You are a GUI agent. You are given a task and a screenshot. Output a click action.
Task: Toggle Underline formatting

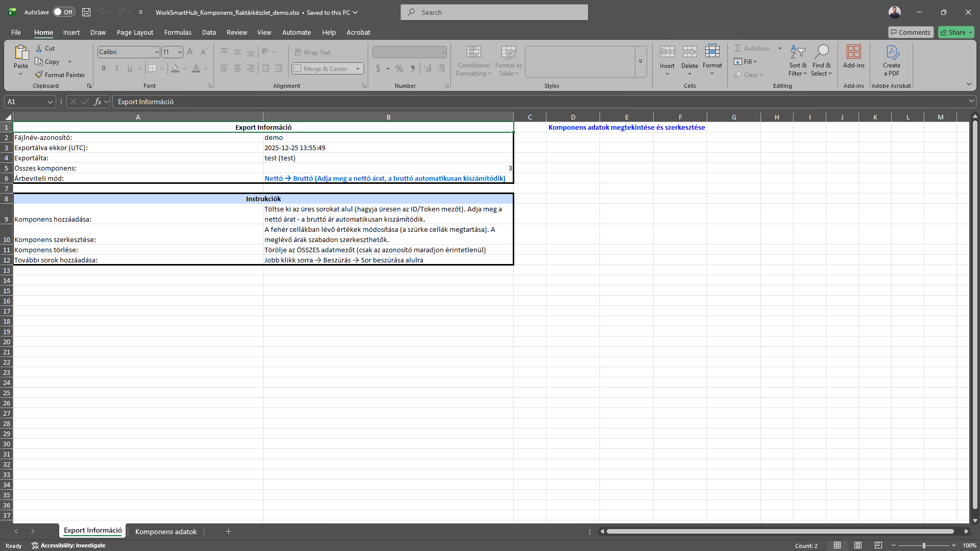pos(130,68)
